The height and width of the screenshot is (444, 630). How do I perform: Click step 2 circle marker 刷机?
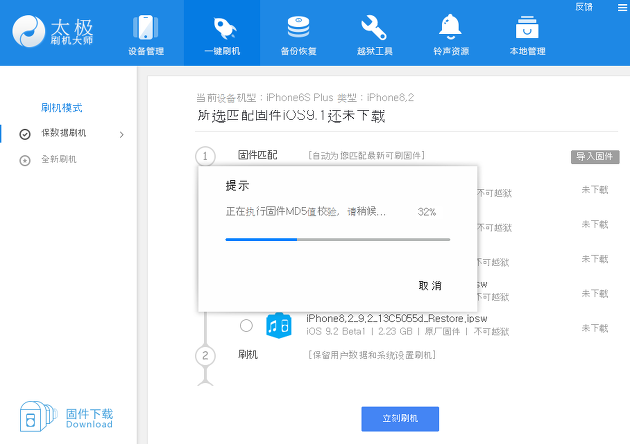[x=205, y=356]
